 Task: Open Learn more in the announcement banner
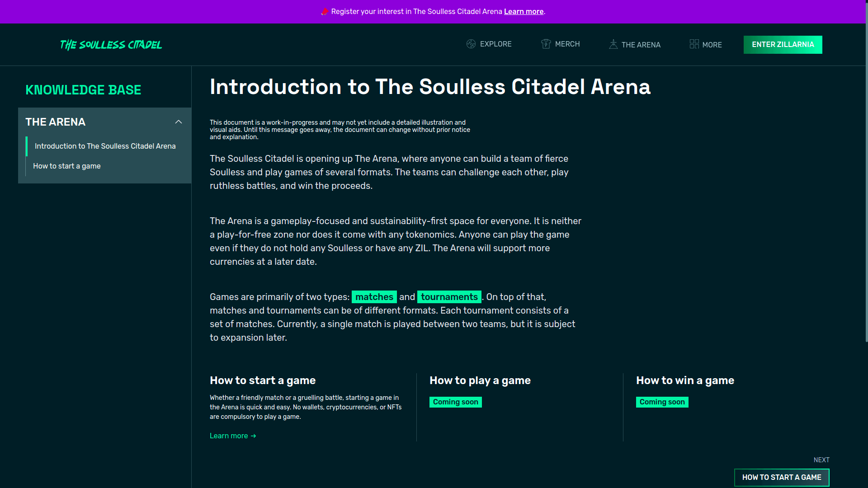[523, 11]
